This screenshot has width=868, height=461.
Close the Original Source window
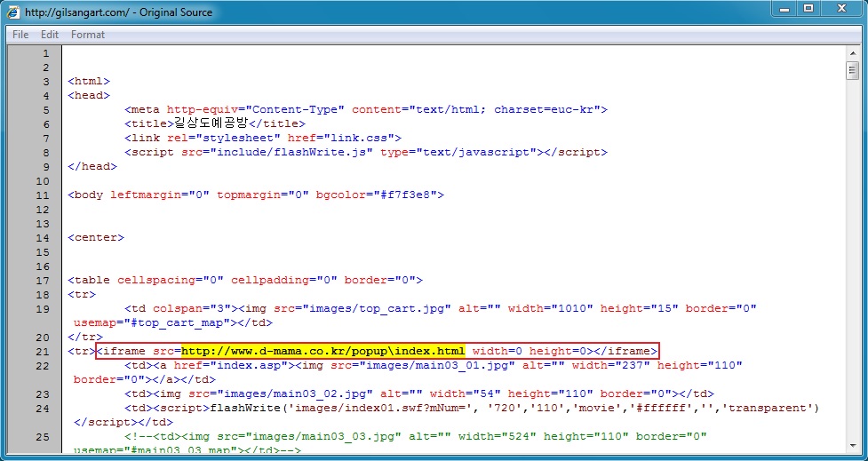click(841, 8)
